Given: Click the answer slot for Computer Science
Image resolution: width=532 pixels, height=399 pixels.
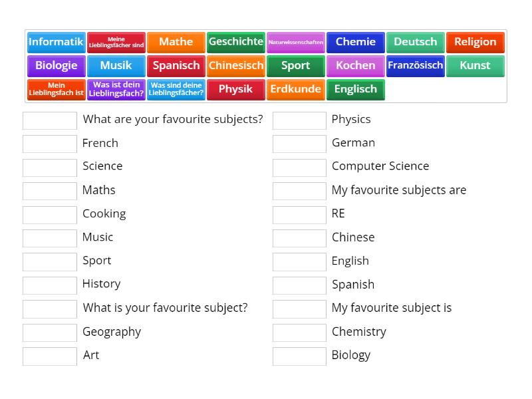Looking at the screenshot, I should [x=299, y=167].
